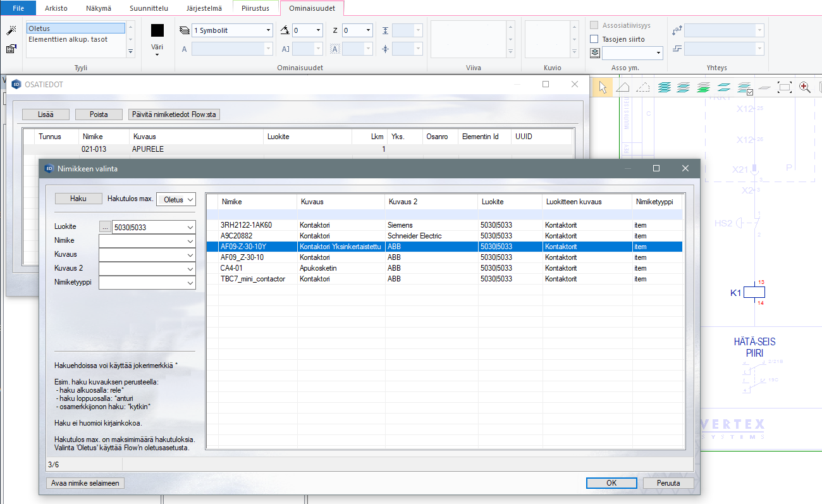Click the green highlighted layers icon
Screen dimensions: 822x504
[702, 87]
